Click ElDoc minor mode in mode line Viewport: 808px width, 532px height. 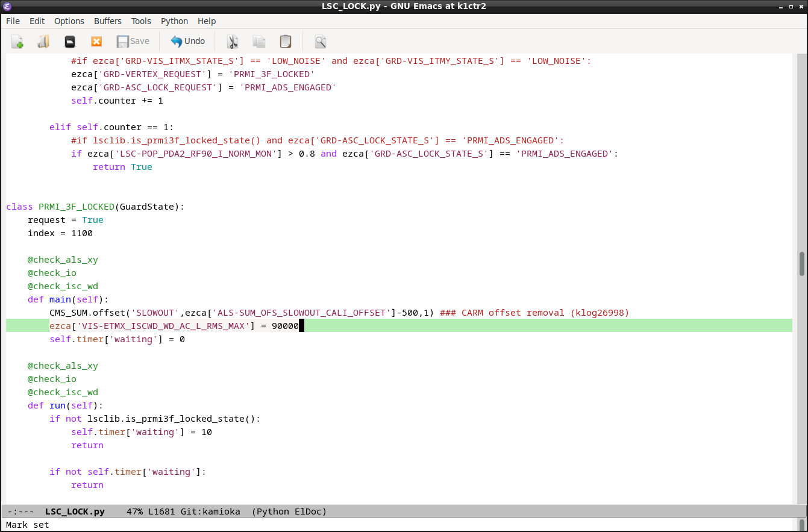point(308,512)
